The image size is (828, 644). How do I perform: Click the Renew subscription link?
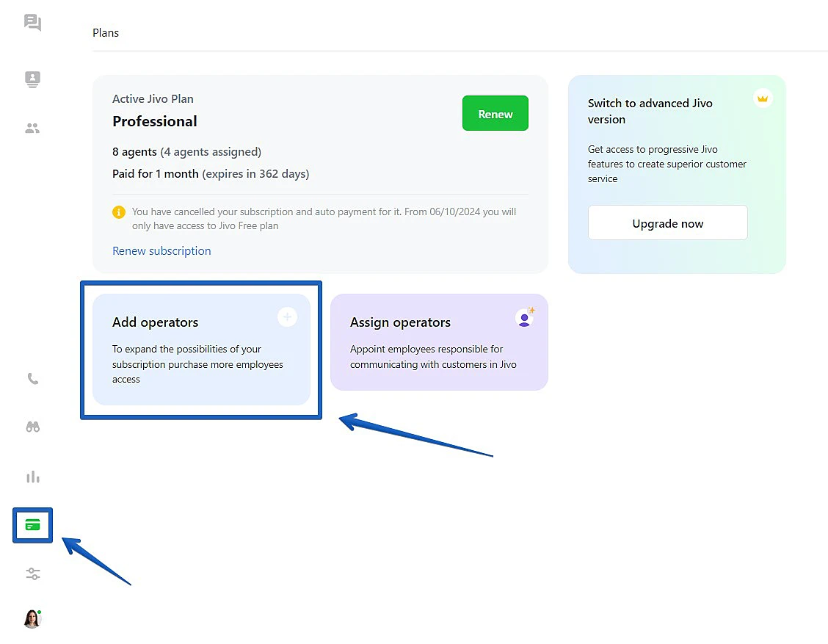pos(161,251)
